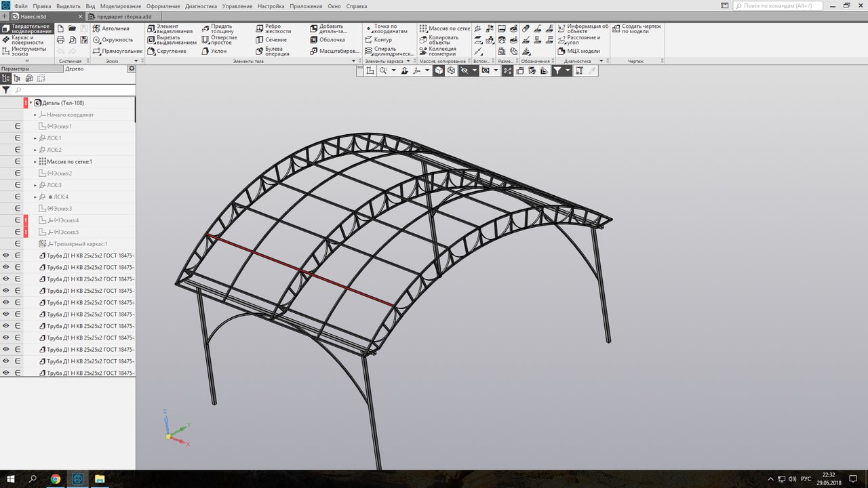Viewport: 868px width, 488px height.
Task: Open the Сечение section tool
Action: tap(271, 39)
